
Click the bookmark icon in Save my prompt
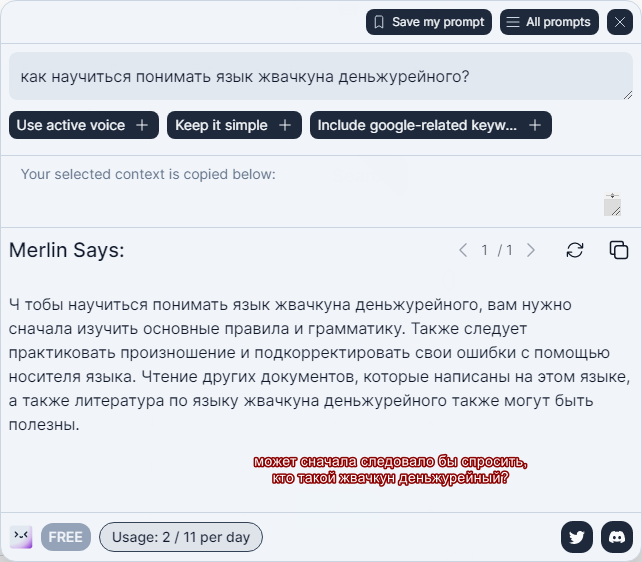click(x=379, y=22)
